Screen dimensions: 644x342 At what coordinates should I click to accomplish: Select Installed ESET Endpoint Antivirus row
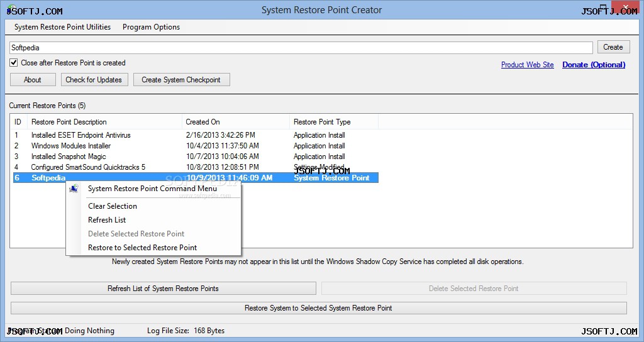click(x=196, y=135)
